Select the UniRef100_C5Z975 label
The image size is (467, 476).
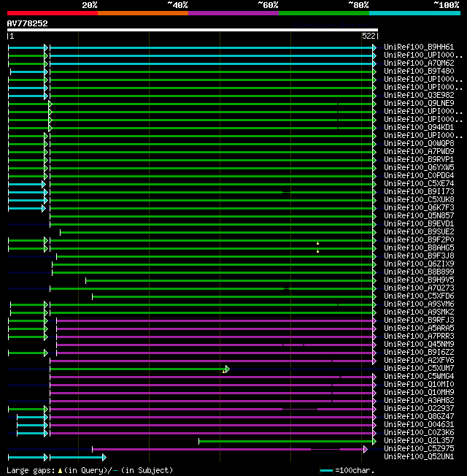tap(419, 449)
